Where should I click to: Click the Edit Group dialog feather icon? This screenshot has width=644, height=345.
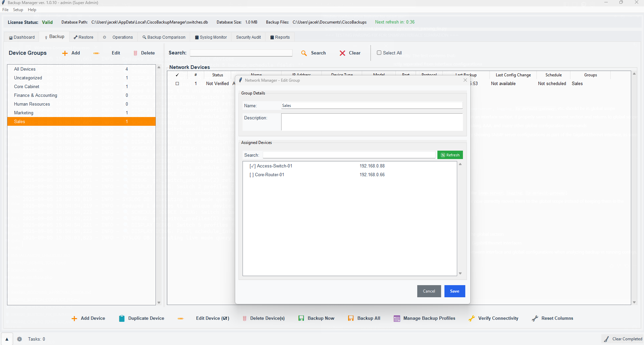coord(241,80)
